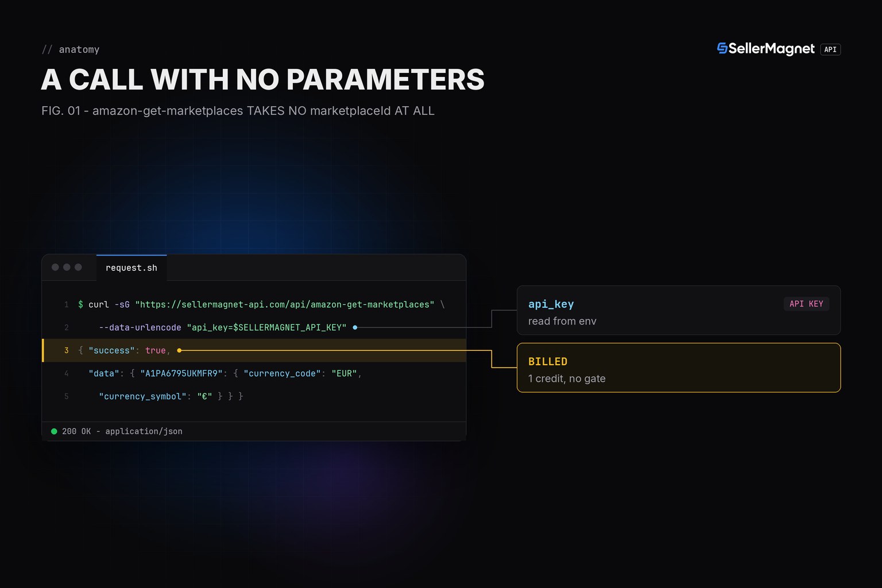Open the BILLED annotation card
This screenshot has height=588, width=882.
(x=679, y=367)
